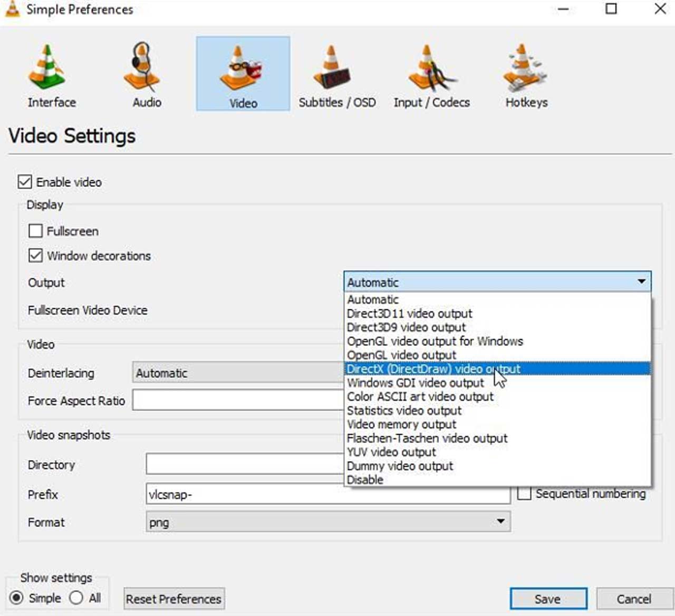
Task: Select the All settings radio button
Action: pyautogui.click(x=76, y=598)
